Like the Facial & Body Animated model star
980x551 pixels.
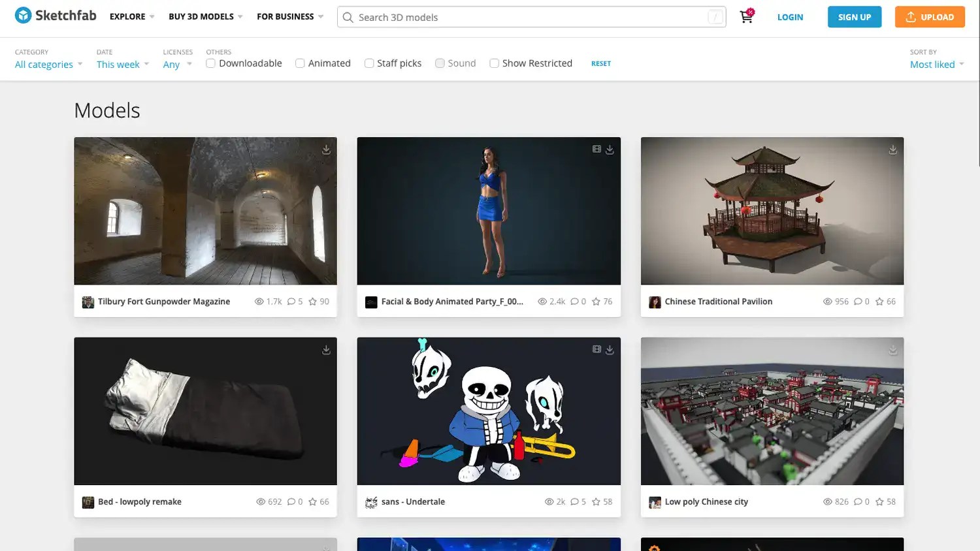[x=596, y=302]
